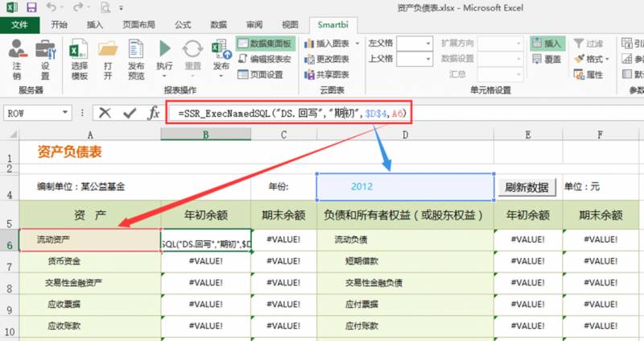Click the 注销 logout icon
Viewport: 644px width, 341px height.
pos(17,49)
